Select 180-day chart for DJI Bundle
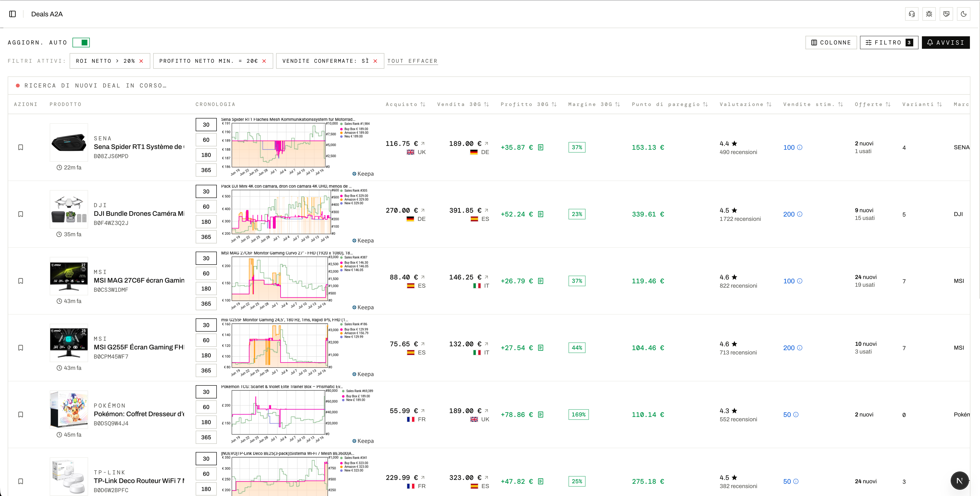 click(x=206, y=222)
